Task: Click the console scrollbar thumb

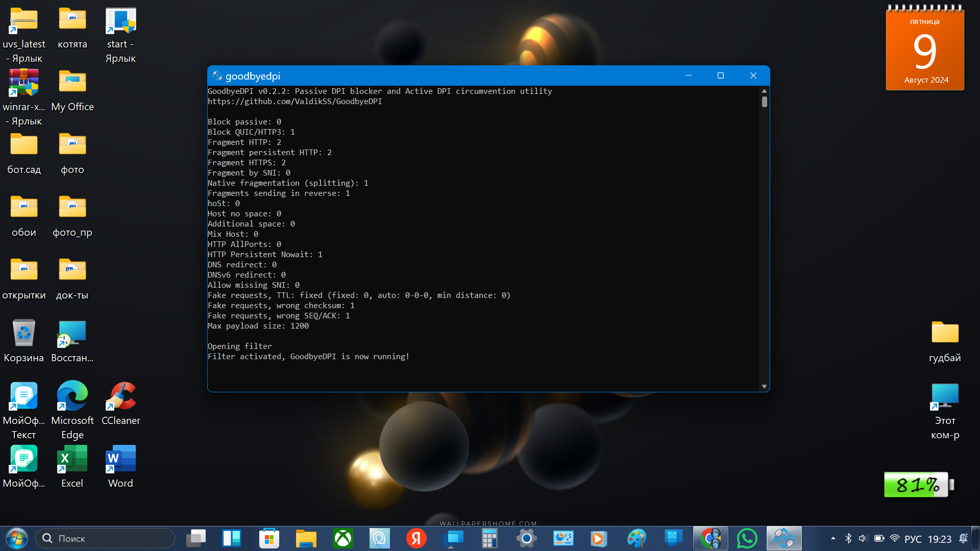Action: pyautogui.click(x=764, y=102)
